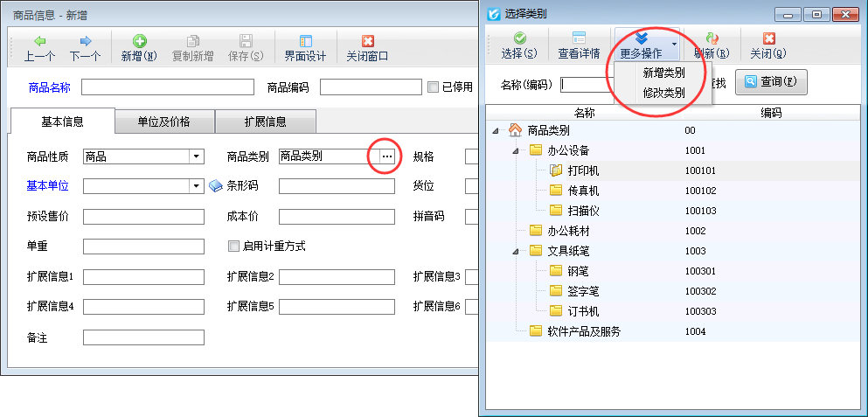
Task: Click the ellipsis button beside 商品类别
Action: pyautogui.click(x=387, y=156)
